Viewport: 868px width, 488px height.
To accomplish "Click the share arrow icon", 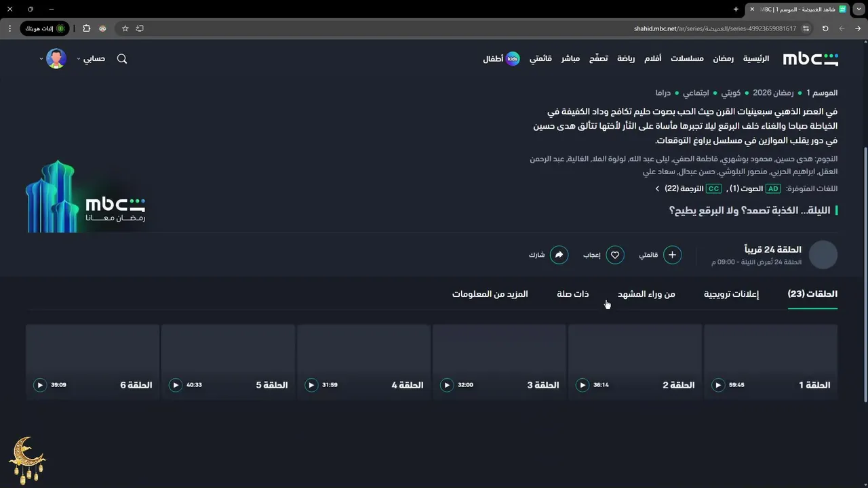I will (559, 255).
